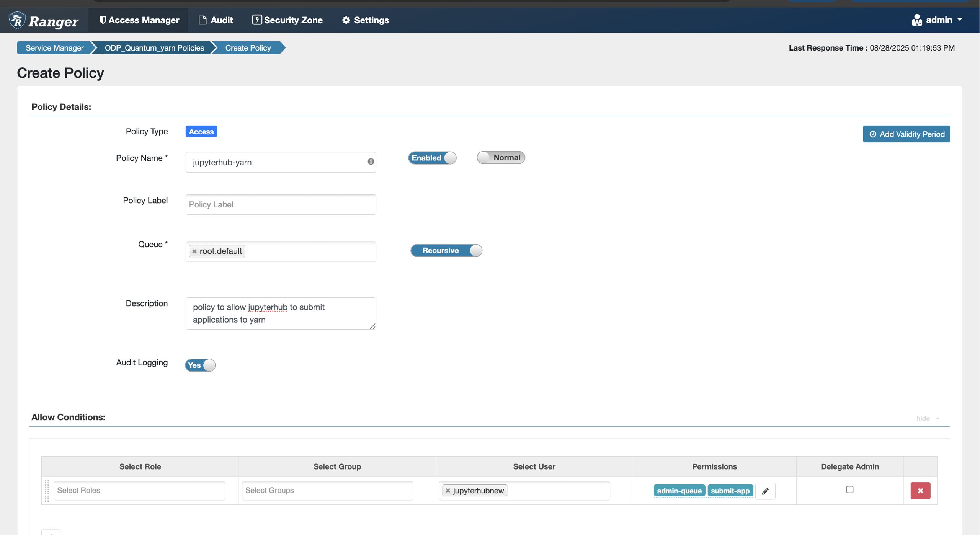Open the Audit menu

tap(216, 20)
